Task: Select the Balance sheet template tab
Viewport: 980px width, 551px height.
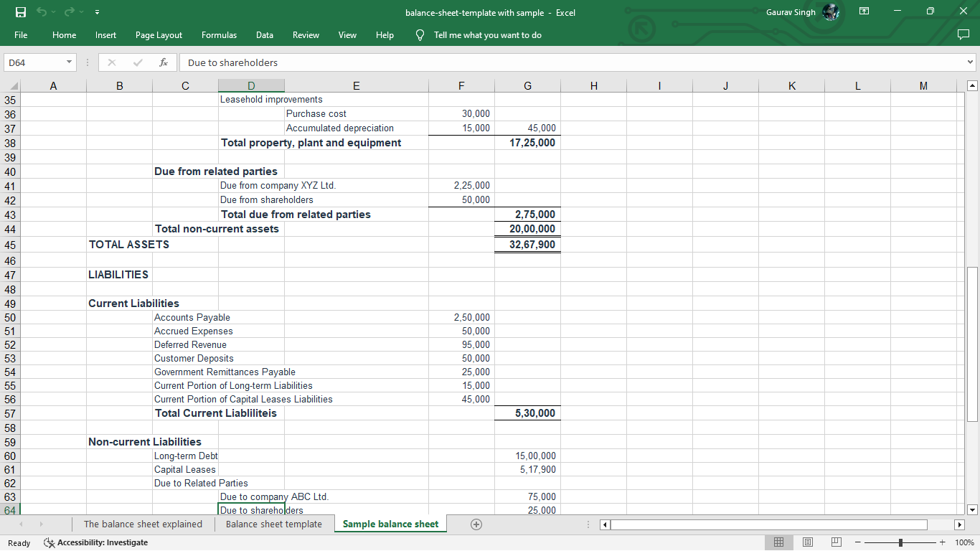Action: 275,524
